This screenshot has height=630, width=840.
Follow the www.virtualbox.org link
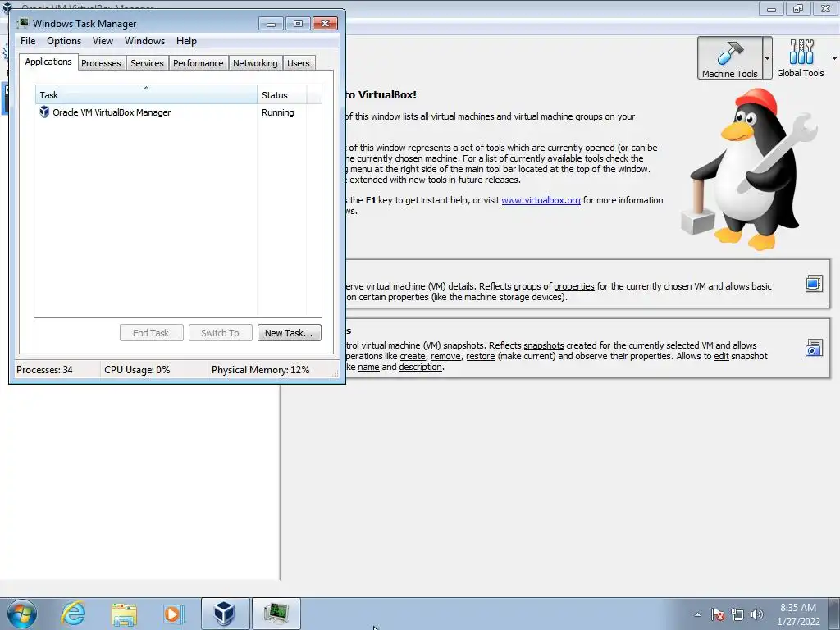click(541, 200)
